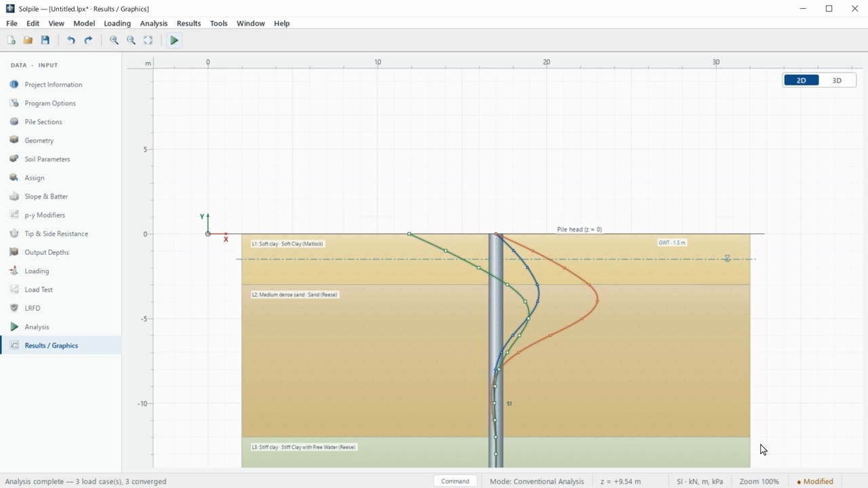Viewport: 868px width, 488px height.
Task: Click the Zoom out magnifier icon
Action: 131,41
